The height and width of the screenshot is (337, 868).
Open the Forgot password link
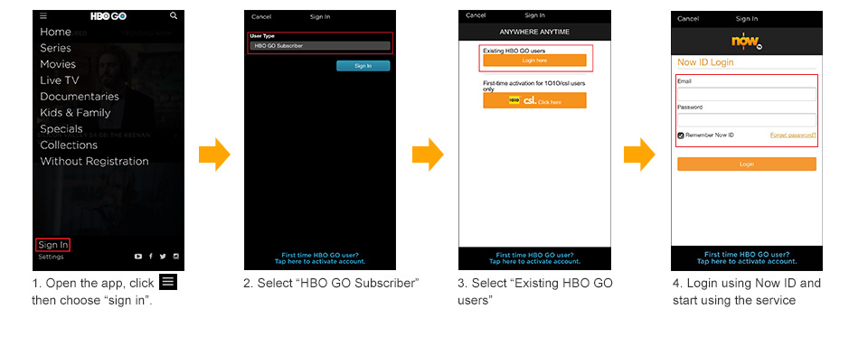pyautogui.click(x=793, y=135)
